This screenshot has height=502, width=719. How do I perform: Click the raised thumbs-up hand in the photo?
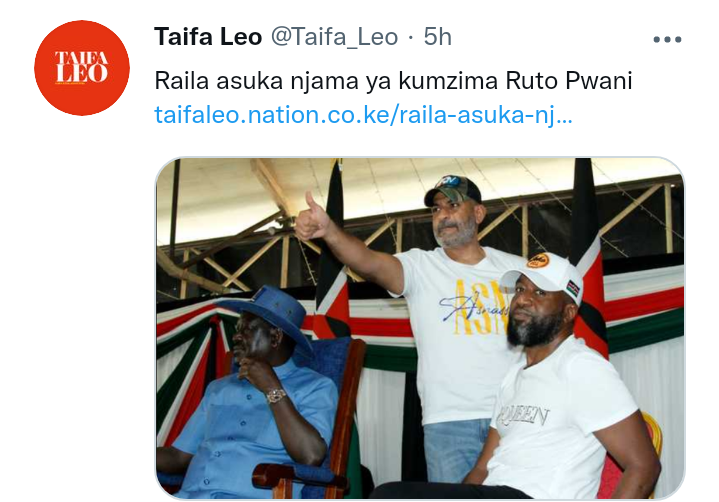313,219
